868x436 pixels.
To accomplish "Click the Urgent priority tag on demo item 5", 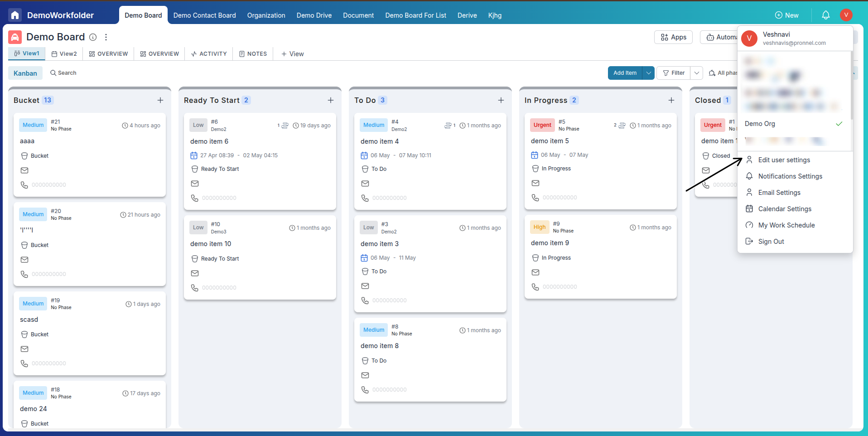I will click(542, 125).
